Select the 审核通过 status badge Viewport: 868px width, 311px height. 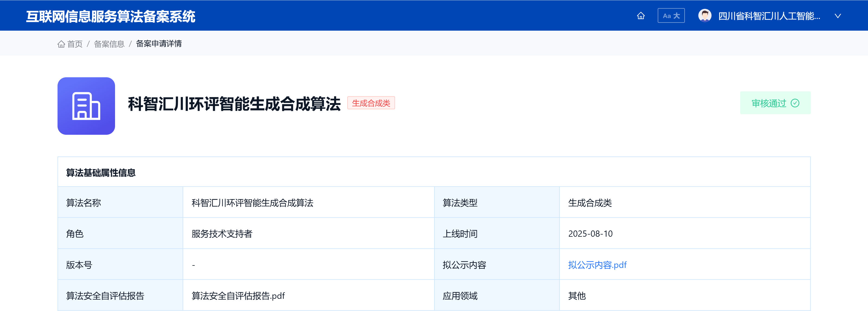[775, 103]
